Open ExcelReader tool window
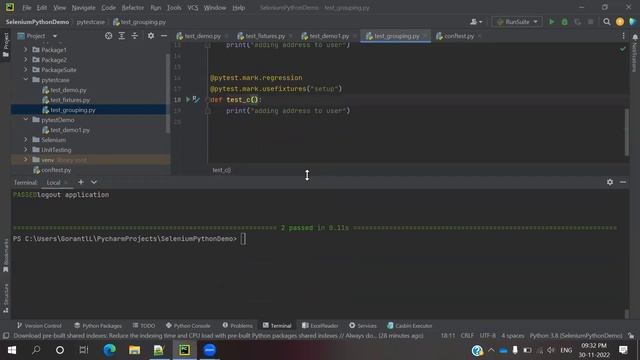This screenshot has width=640, height=360. tap(320, 325)
